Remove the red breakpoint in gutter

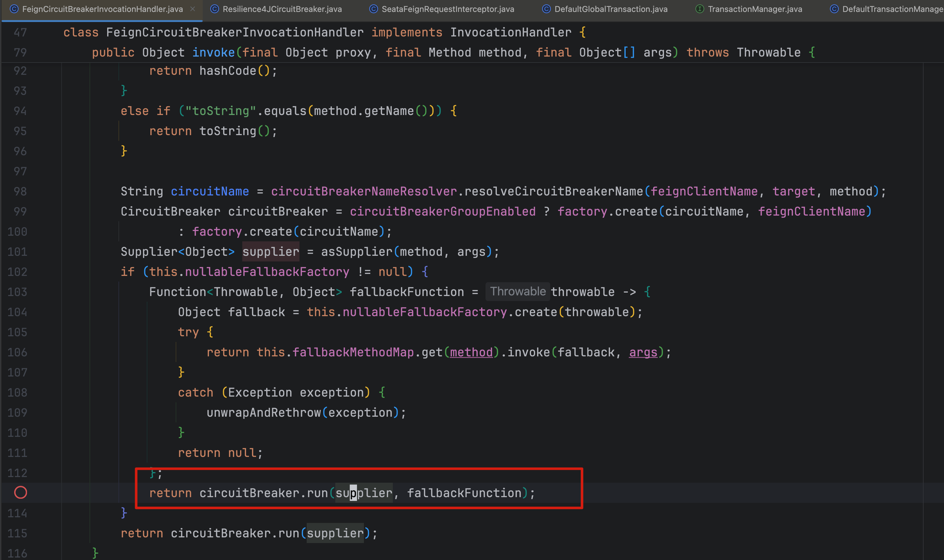click(x=20, y=492)
